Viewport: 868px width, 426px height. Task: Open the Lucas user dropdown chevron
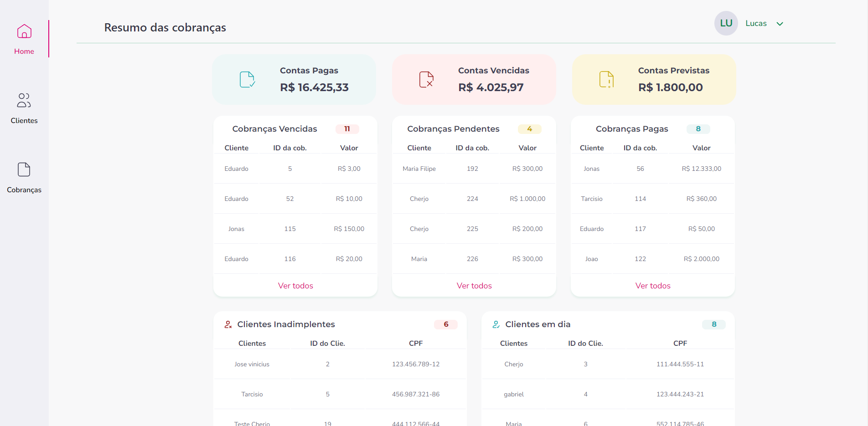point(780,23)
